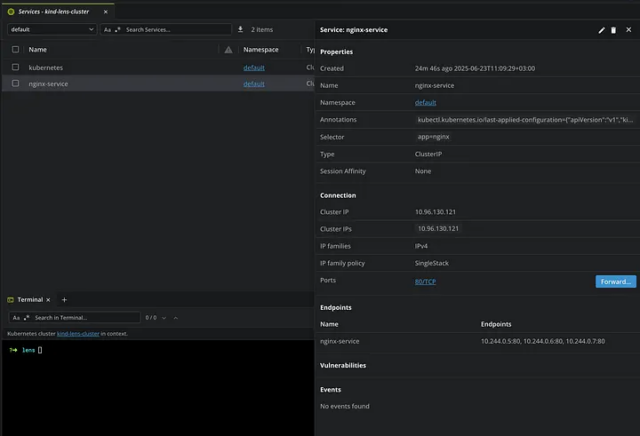Check the nginx-service row checkbox
This screenshot has height=436, width=640.
pos(15,84)
